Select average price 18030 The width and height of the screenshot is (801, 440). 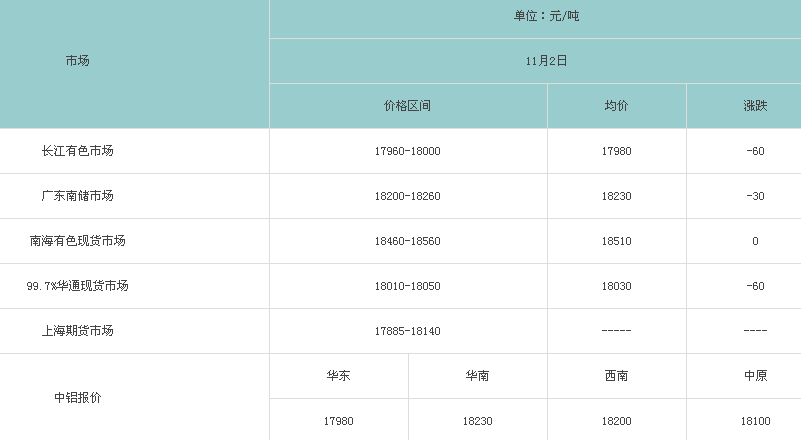click(616, 286)
